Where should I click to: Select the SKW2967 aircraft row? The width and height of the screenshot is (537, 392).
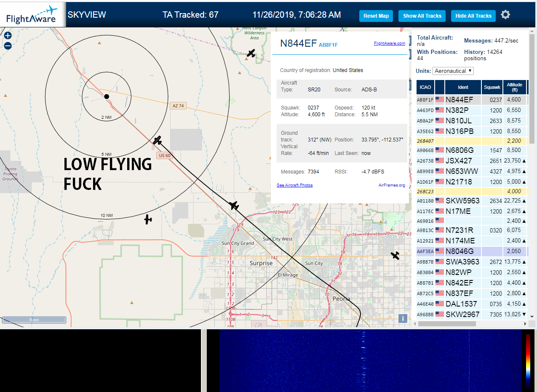tap(471, 315)
